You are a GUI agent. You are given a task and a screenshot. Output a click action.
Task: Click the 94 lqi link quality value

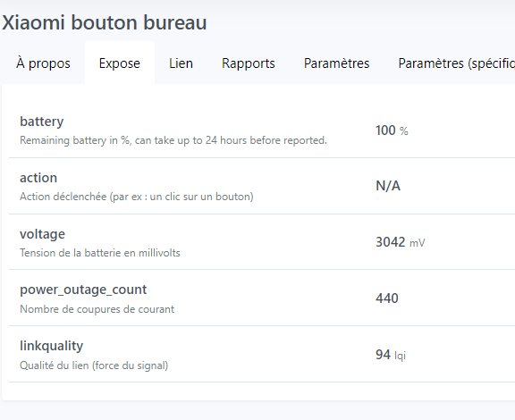tap(391, 355)
